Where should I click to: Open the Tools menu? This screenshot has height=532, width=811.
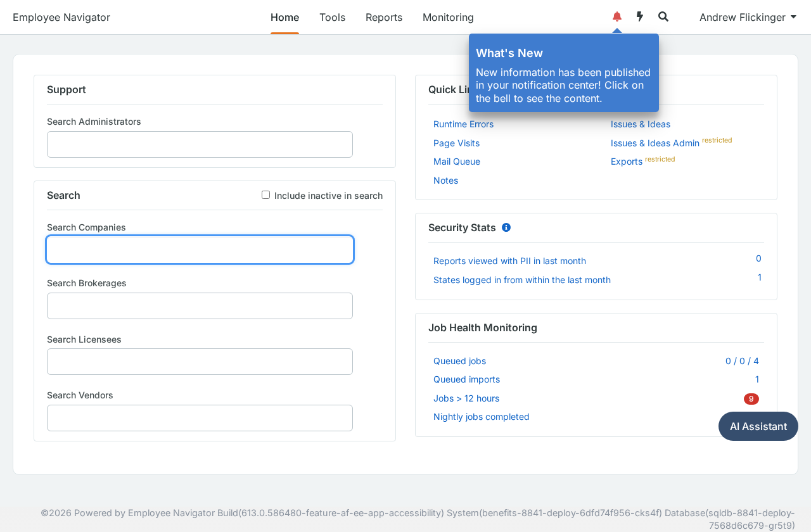(x=332, y=17)
